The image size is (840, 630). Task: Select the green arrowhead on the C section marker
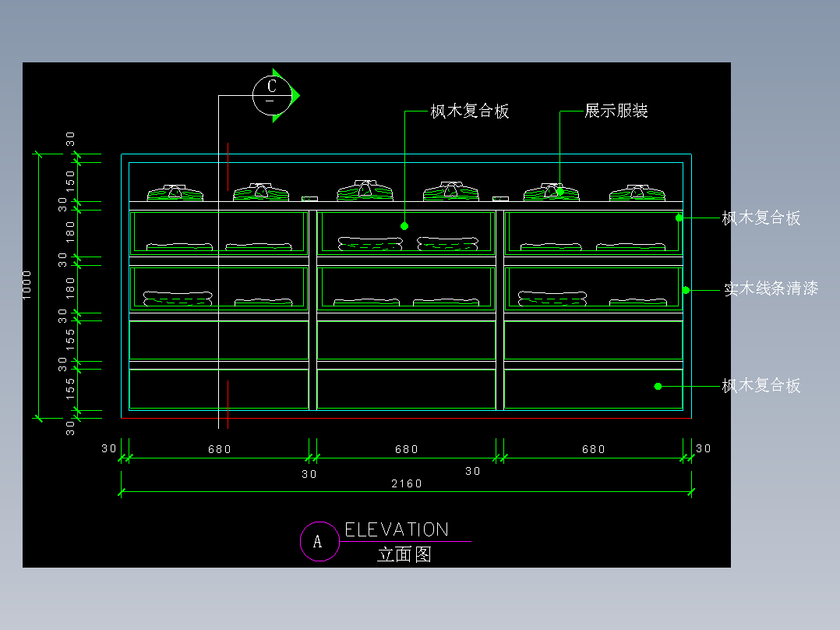(x=295, y=96)
